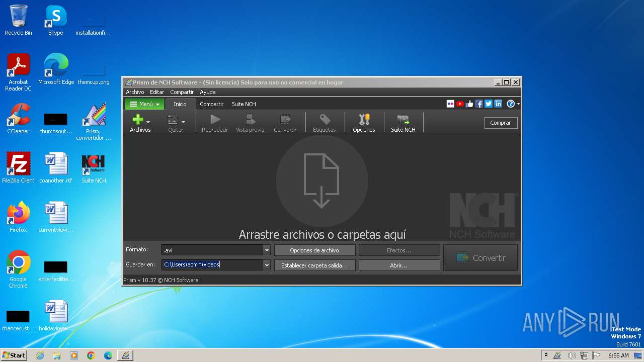
Task: Open Firefox desktop shortcut
Action: click(18, 217)
